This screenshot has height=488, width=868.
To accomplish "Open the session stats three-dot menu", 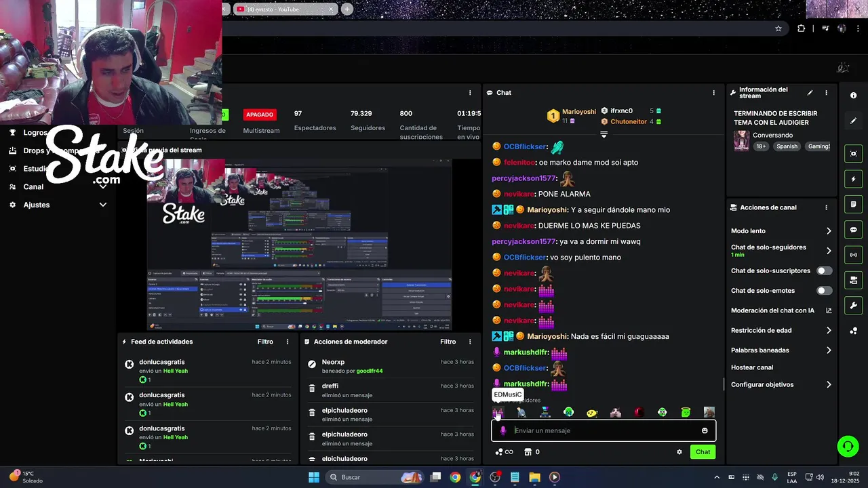I will pyautogui.click(x=470, y=93).
